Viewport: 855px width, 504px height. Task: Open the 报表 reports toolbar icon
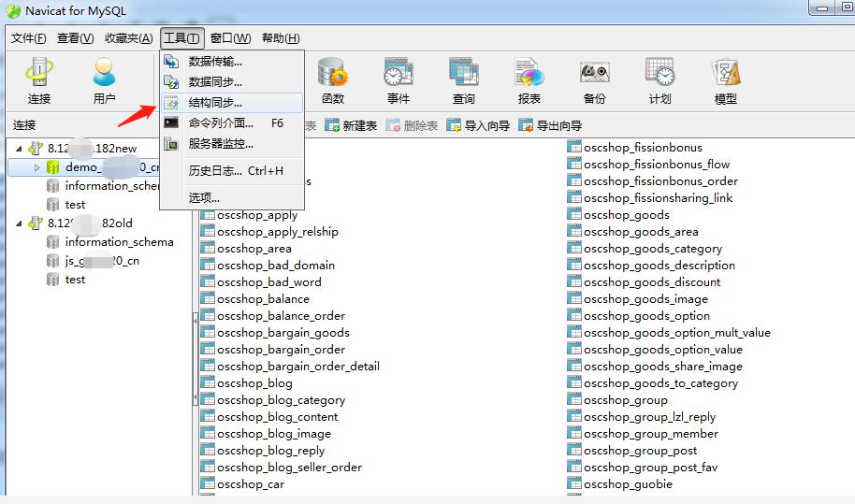click(529, 80)
